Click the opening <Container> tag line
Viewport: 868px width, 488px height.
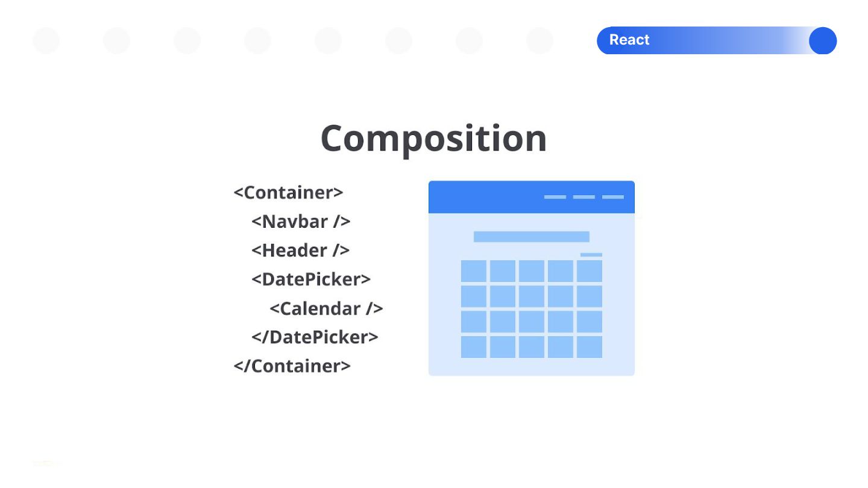288,193
